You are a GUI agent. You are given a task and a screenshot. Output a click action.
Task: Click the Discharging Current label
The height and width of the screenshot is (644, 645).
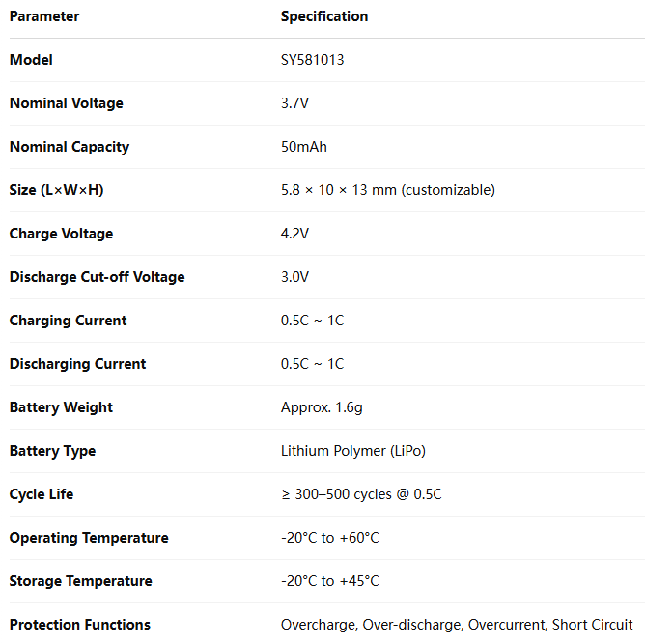pyautogui.click(x=78, y=364)
